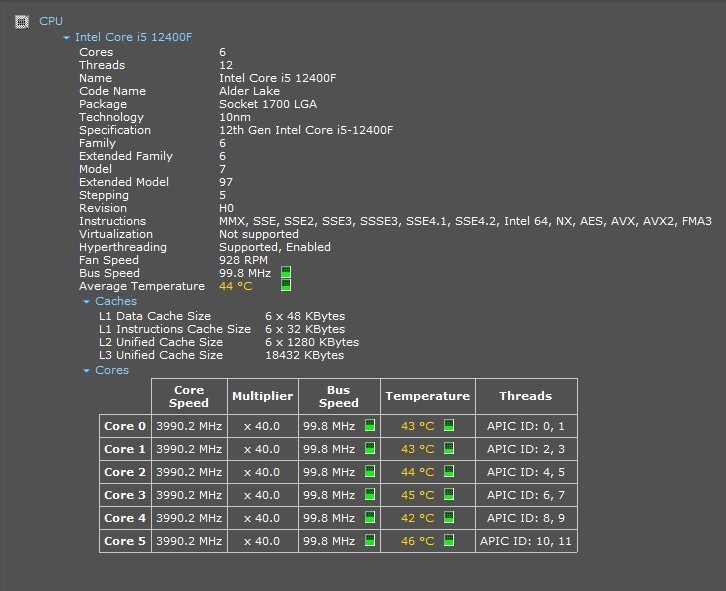Click Core 2 temperature graph icon
The width and height of the screenshot is (726, 591).
(x=449, y=471)
